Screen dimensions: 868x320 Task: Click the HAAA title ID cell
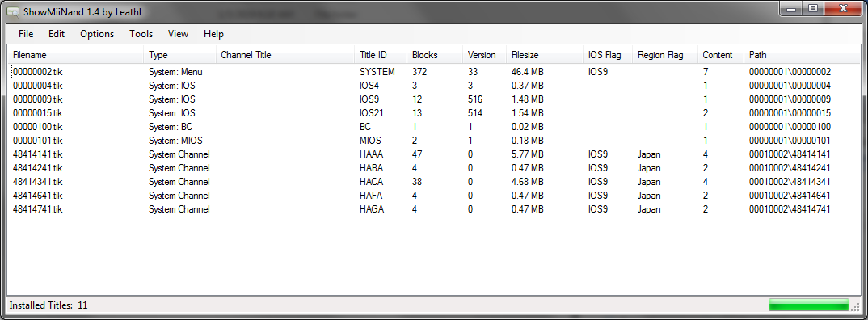coord(372,154)
